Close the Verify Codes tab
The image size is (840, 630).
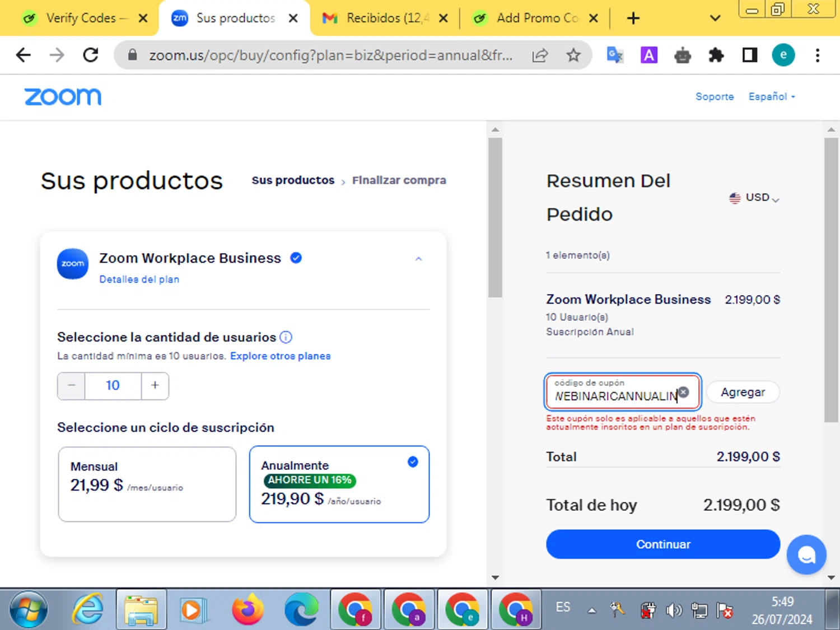pos(143,18)
